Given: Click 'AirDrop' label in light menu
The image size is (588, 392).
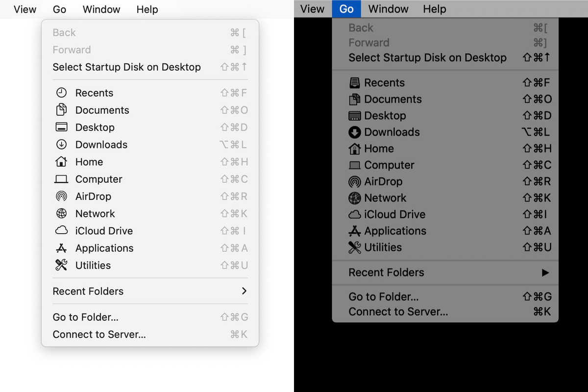Looking at the screenshot, I should (93, 196).
